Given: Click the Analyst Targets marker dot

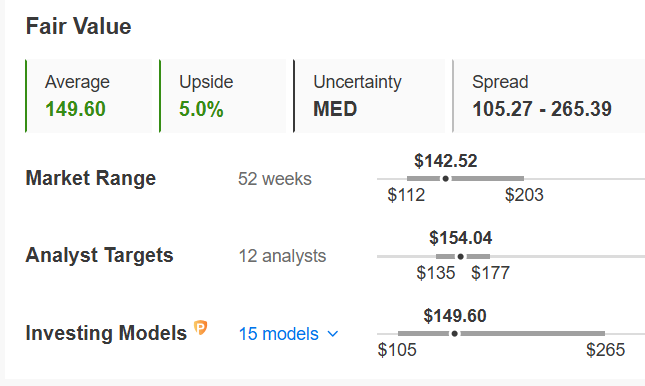Looking at the screenshot, I should click(x=461, y=256).
